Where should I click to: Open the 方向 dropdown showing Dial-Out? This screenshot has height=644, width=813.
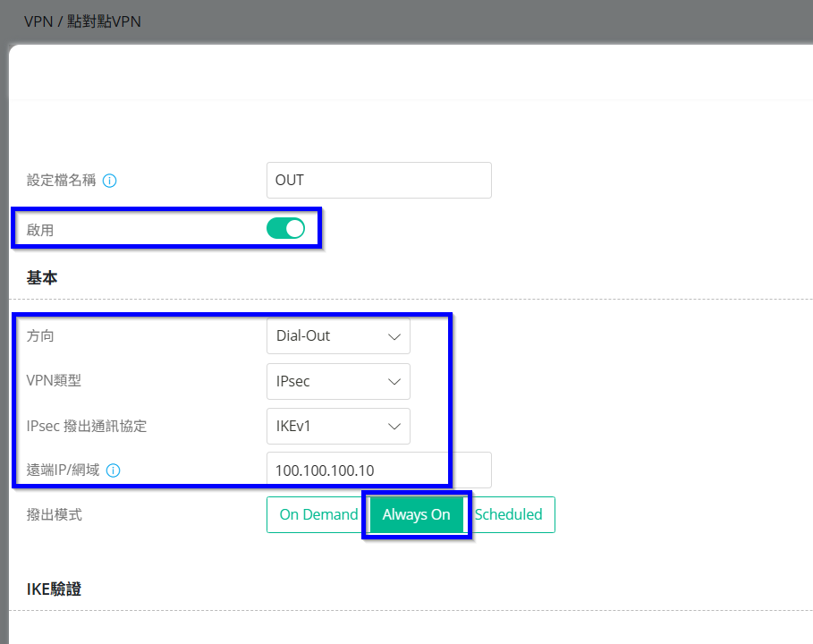click(x=338, y=336)
